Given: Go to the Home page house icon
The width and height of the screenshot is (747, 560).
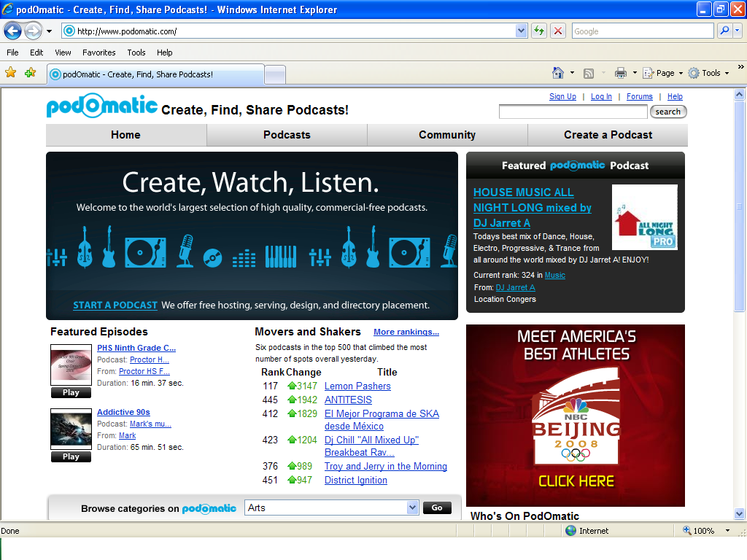Looking at the screenshot, I should (x=558, y=73).
